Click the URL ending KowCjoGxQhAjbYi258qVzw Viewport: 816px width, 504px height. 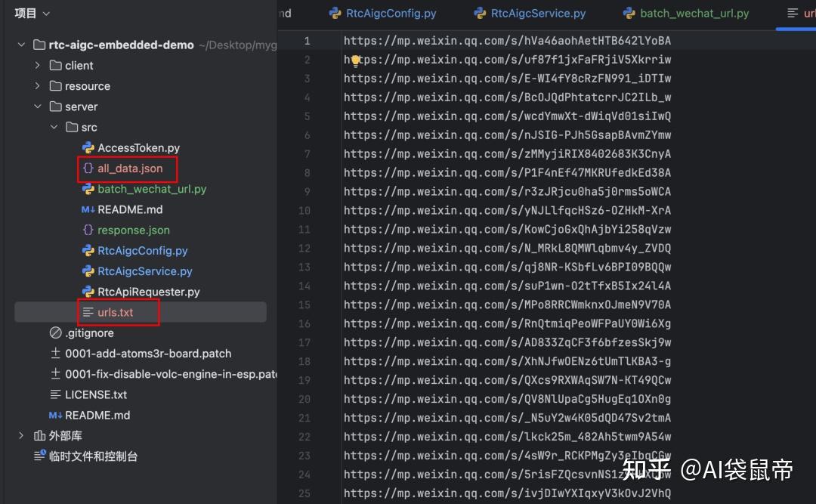pyautogui.click(x=508, y=230)
